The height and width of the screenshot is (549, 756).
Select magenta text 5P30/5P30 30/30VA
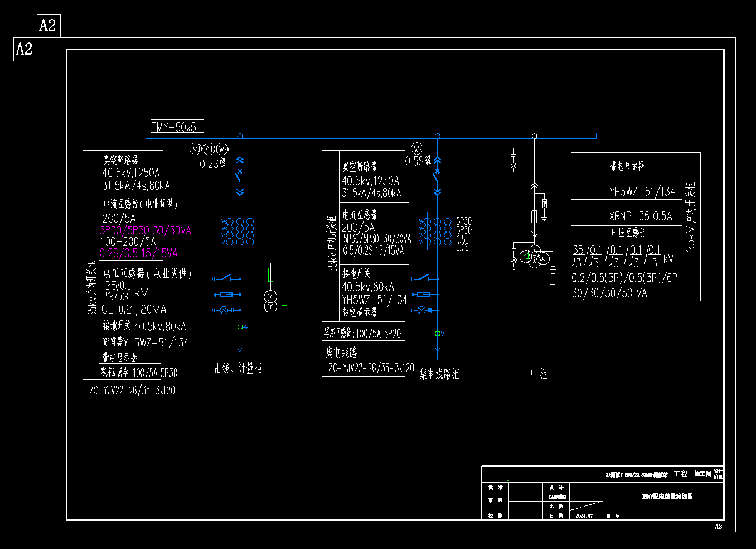point(146,230)
